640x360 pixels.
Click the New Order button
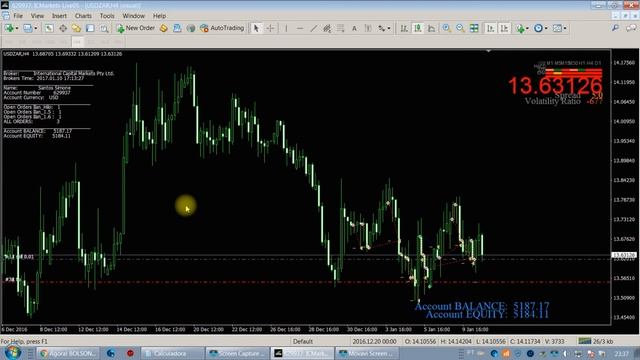click(136, 28)
